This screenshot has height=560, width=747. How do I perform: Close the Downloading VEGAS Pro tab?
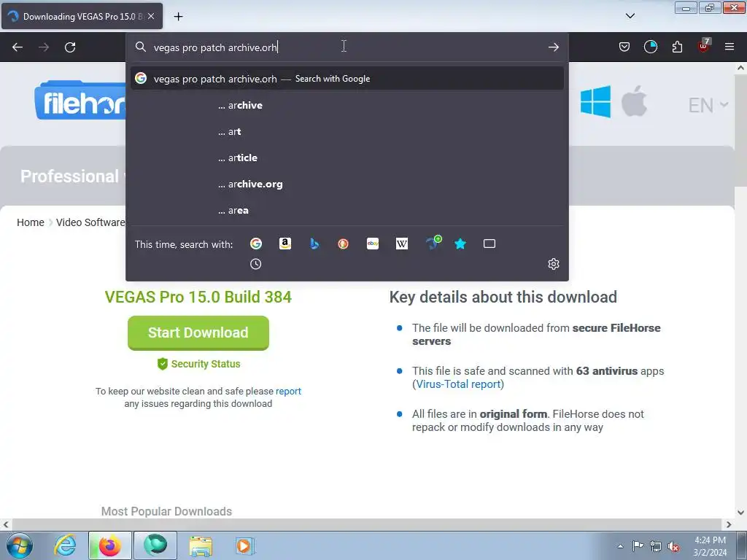pyautogui.click(x=151, y=16)
